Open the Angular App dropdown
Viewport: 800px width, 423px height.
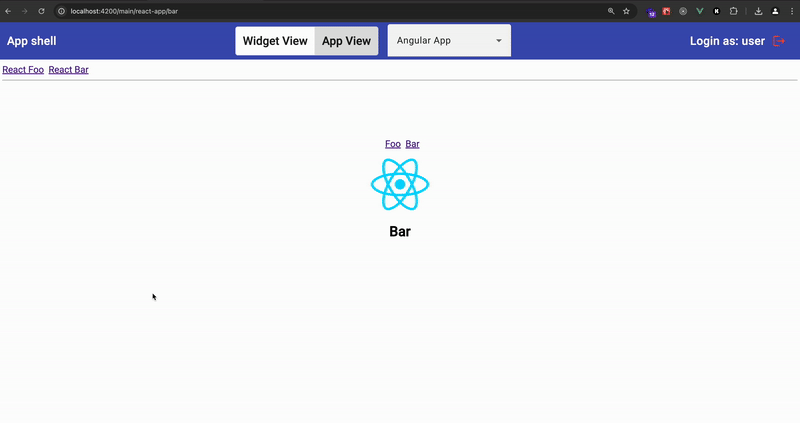click(449, 40)
